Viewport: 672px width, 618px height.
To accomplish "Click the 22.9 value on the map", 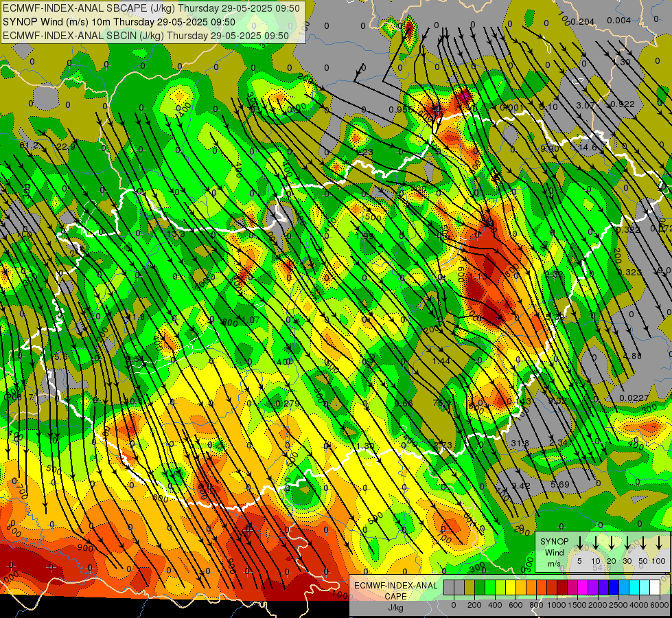I will pos(66,147).
